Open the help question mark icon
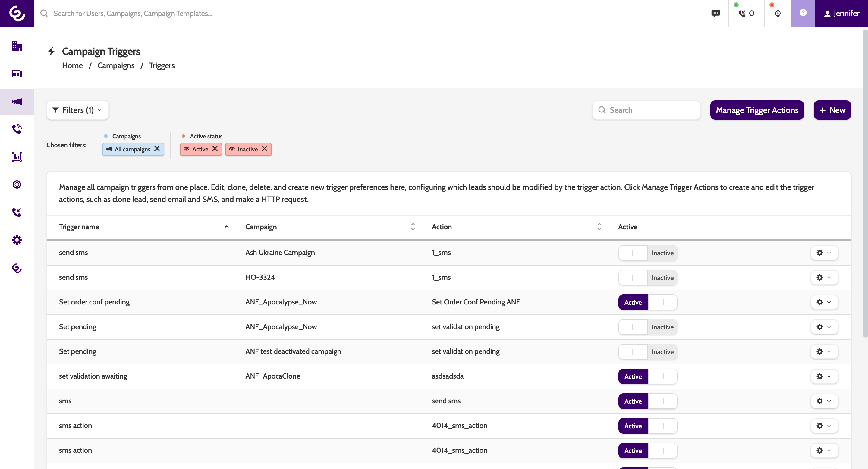This screenshot has width=868, height=469. click(803, 13)
